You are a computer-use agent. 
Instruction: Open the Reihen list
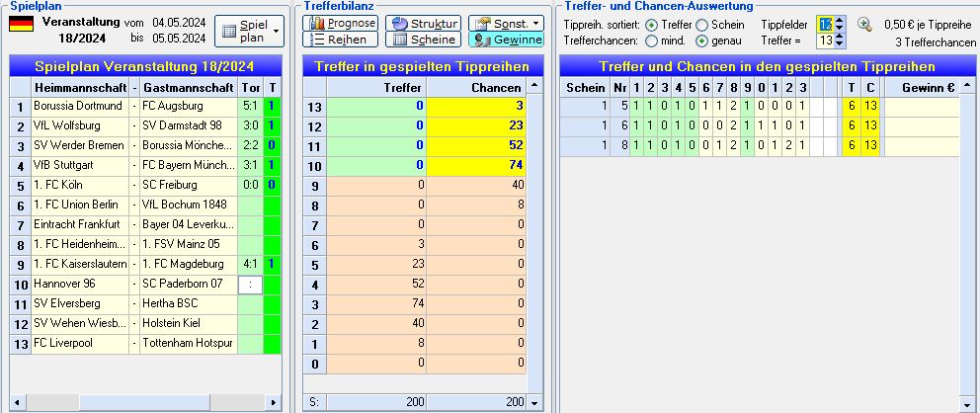341,40
